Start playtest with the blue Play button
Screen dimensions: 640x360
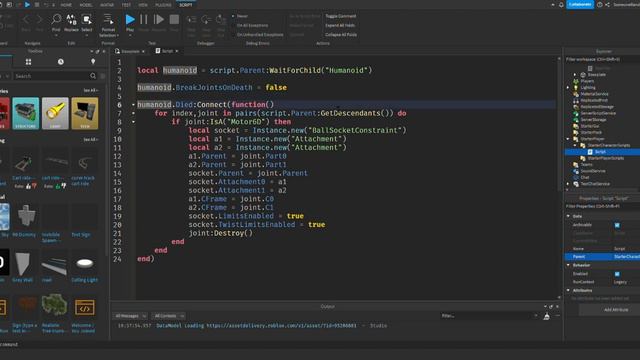(x=130, y=19)
